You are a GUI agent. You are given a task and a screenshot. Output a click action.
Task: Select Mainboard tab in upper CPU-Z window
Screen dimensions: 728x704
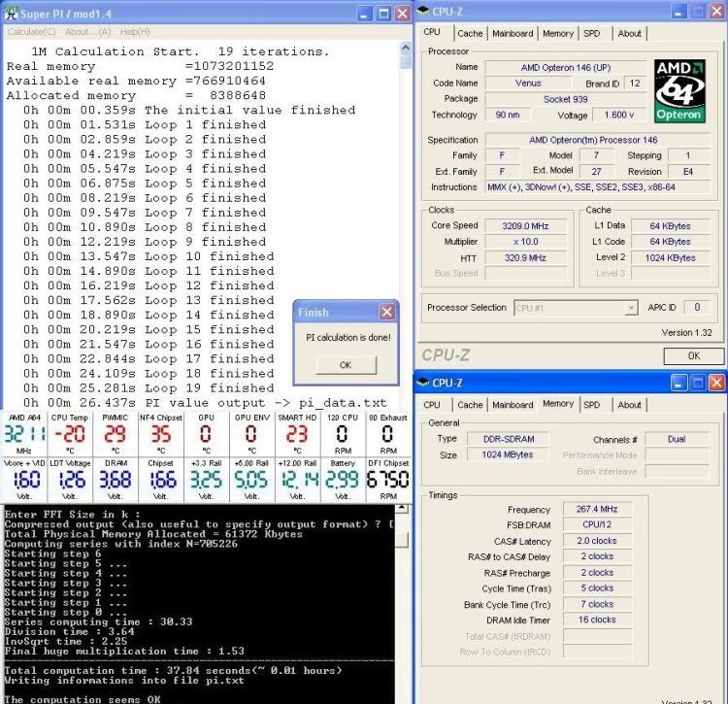pos(512,33)
